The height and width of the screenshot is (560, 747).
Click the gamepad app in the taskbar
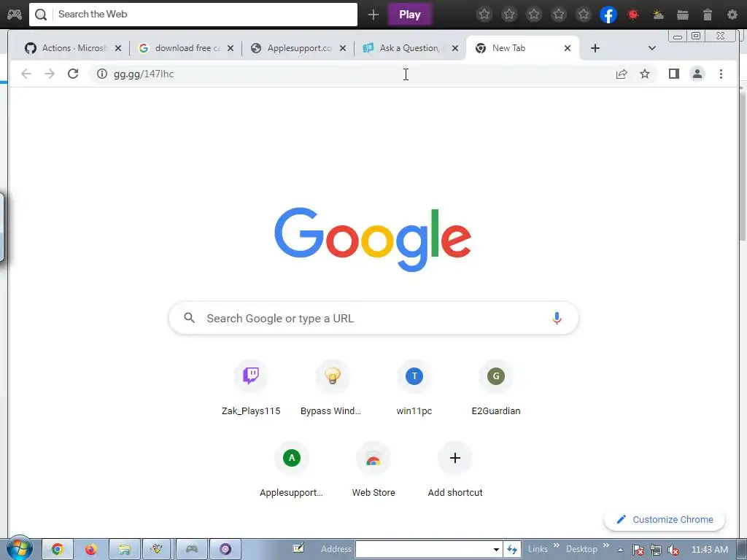click(x=192, y=550)
